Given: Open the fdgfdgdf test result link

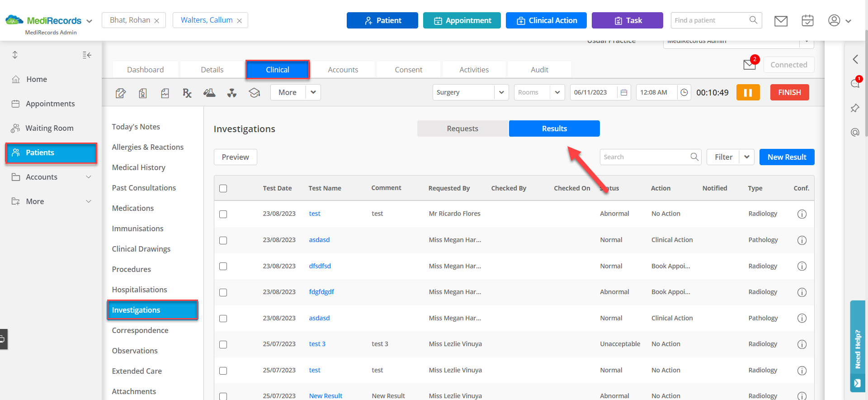Looking at the screenshot, I should 321,292.
